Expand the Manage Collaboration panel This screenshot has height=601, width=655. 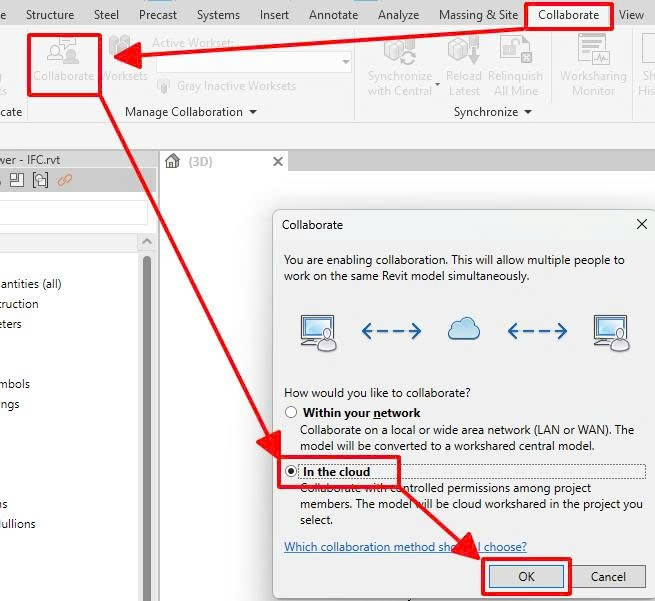pos(190,112)
